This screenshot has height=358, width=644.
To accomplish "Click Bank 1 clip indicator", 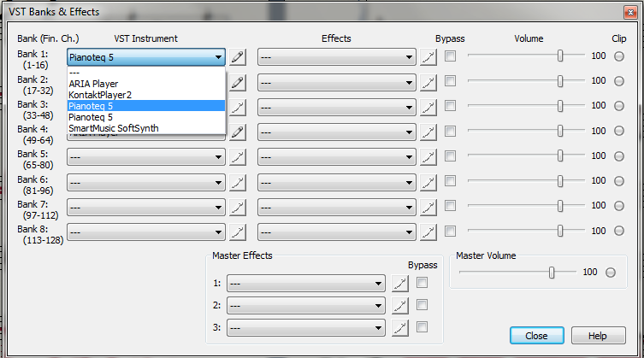I will click(x=619, y=56).
